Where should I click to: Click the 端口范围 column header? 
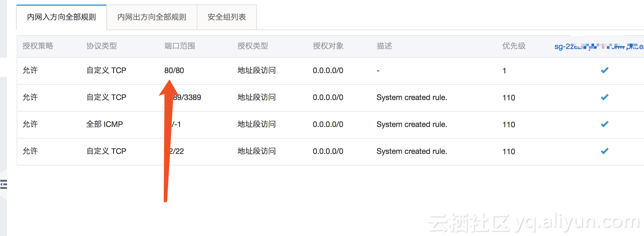pyautogui.click(x=180, y=46)
